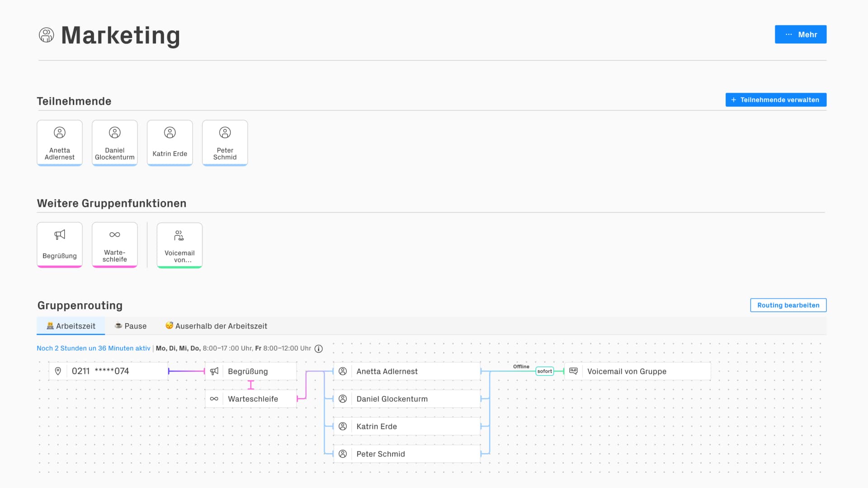Click the working hours schedule text
The height and width of the screenshot is (488, 868).
pos(233,348)
